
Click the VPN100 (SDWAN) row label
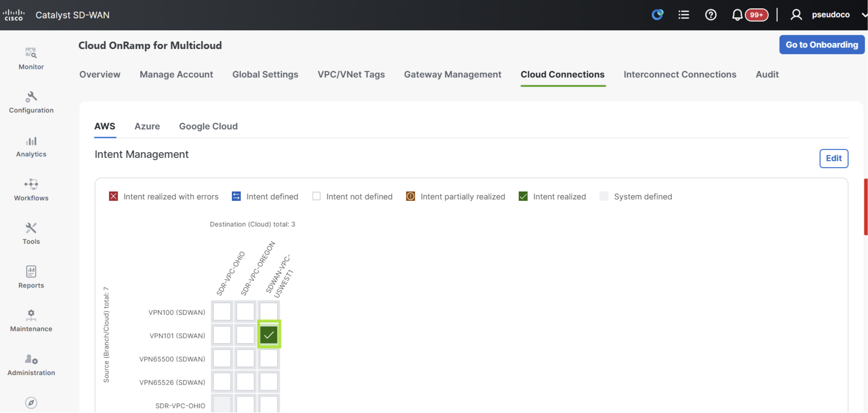click(177, 312)
